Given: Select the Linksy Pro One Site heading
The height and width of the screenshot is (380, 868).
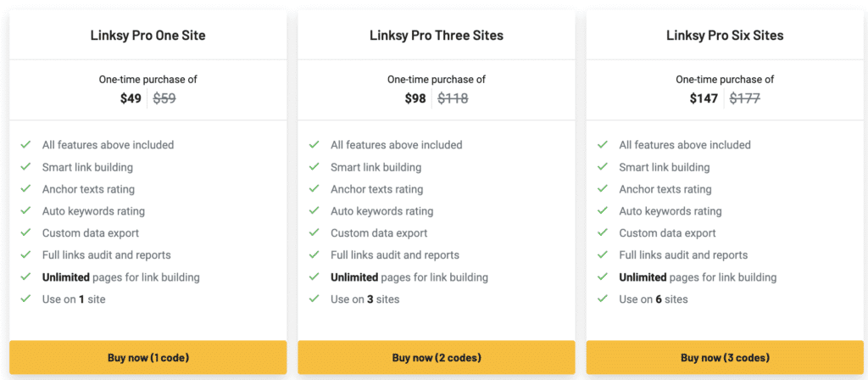Looking at the screenshot, I should (148, 36).
